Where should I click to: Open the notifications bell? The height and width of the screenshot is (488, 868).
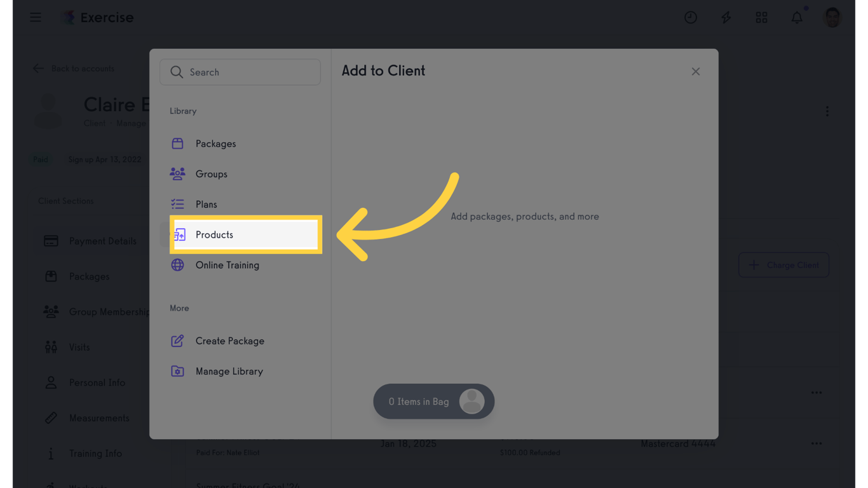[x=797, y=17]
